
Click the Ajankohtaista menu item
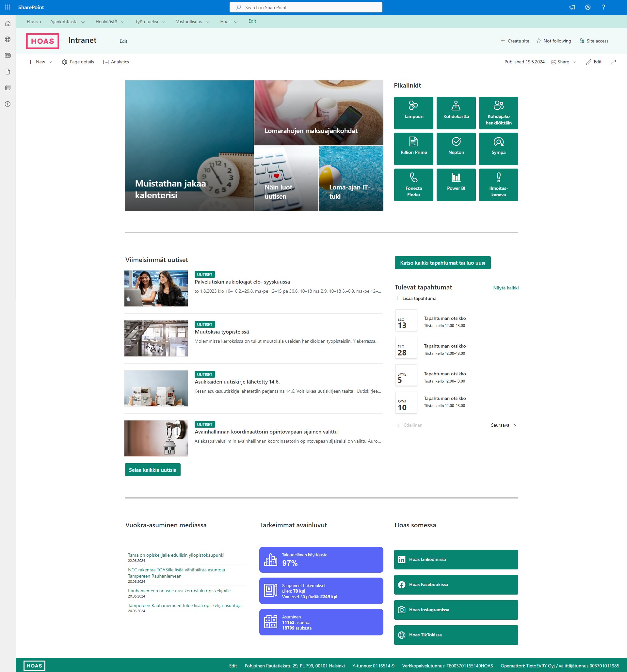(x=63, y=21)
